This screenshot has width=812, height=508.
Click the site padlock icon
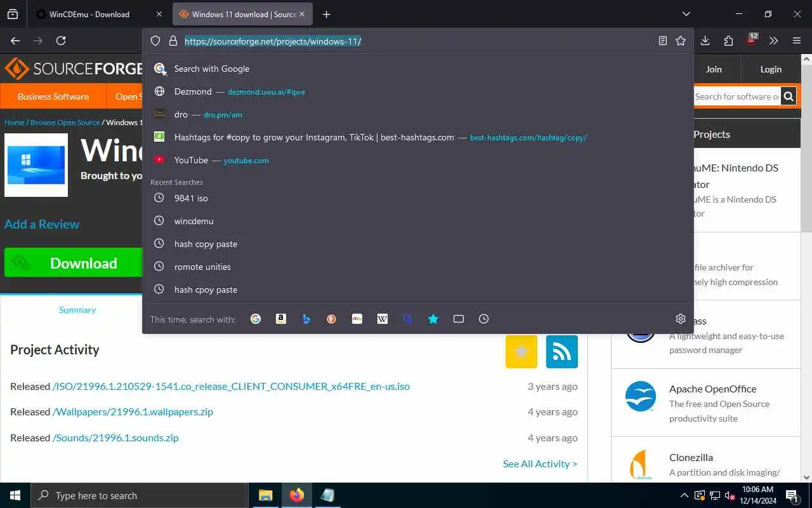tap(173, 41)
